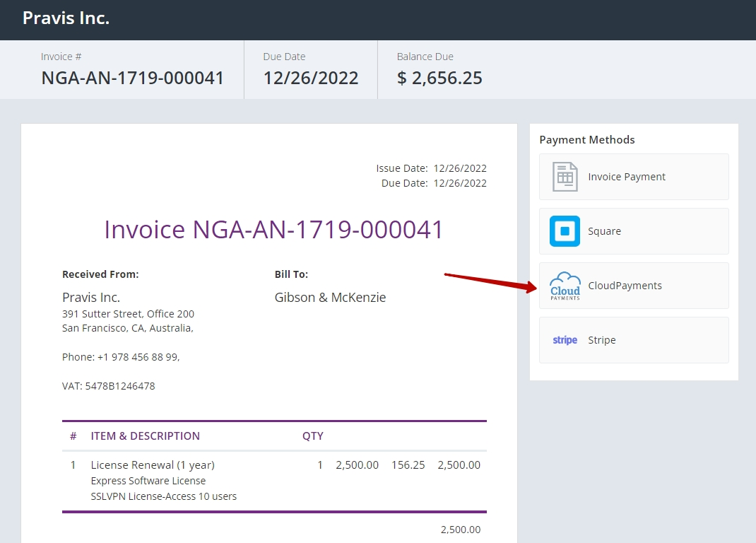Click the Invoice Payment spreadsheet icon

pos(565,177)
